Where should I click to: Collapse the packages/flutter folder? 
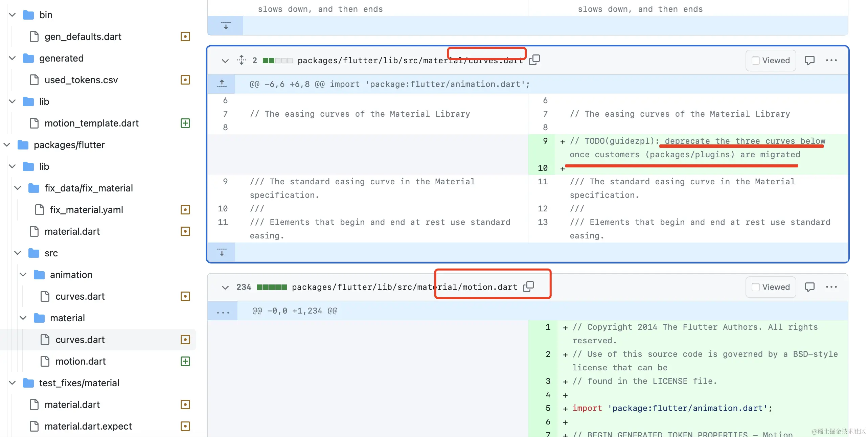tap(7, 145)
